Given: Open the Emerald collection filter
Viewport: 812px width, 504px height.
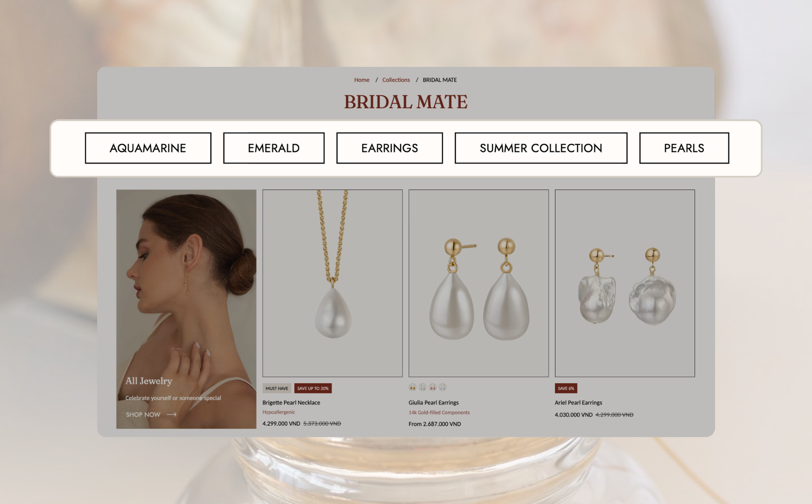Looking at the screenshot, I should [x=274, y=148].
